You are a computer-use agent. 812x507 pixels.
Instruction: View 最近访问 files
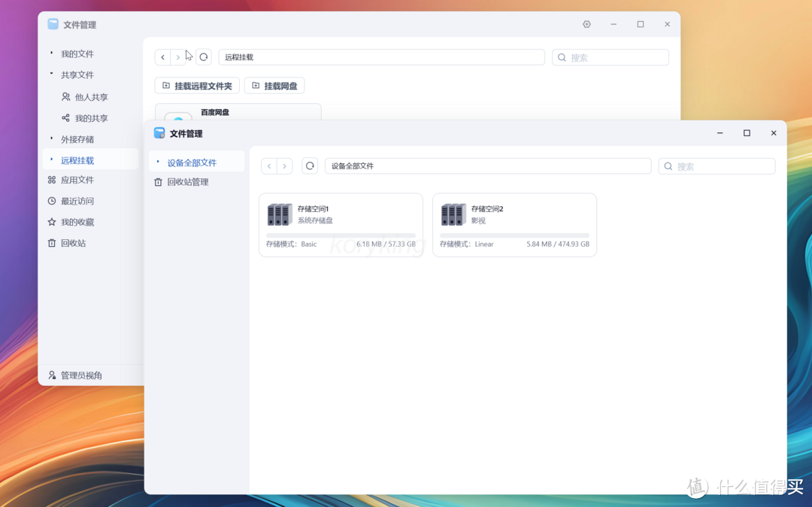click(77, 201)
